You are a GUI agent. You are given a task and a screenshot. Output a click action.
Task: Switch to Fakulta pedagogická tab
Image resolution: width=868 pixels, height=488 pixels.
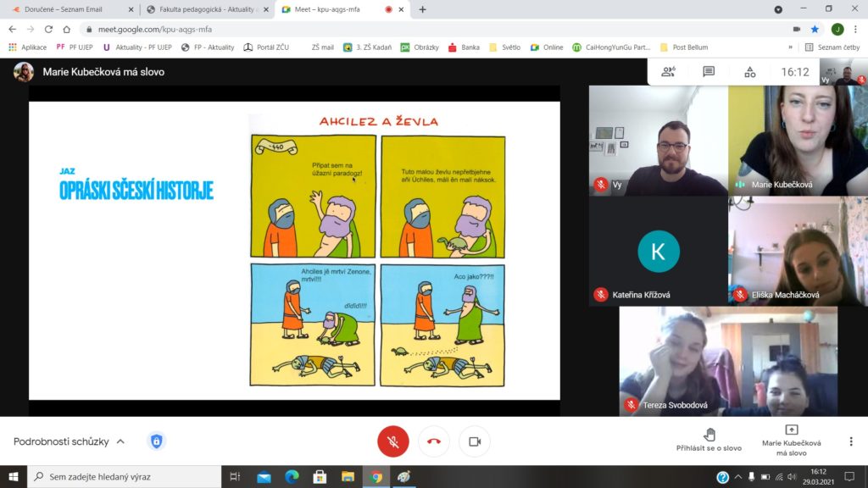[x=207, y=9]
